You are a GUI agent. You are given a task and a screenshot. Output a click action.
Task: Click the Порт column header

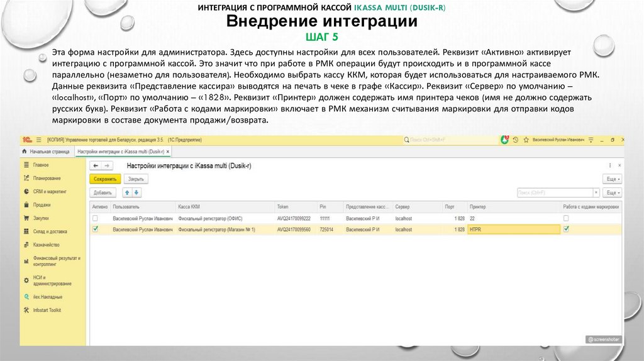coord(455,206)
